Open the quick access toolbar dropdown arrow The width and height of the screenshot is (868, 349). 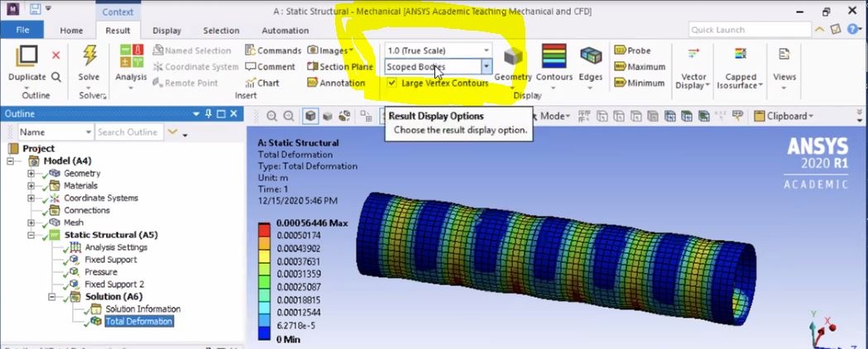point(49,9)
